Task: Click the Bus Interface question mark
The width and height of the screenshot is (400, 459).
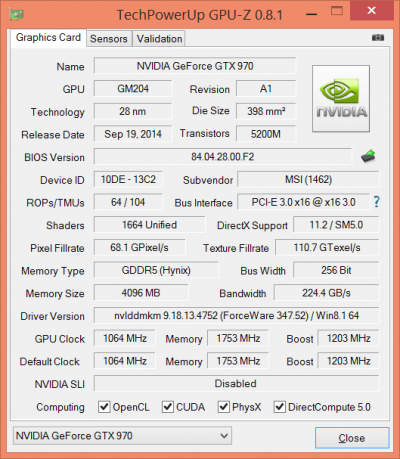Action: tap(376, 202)
